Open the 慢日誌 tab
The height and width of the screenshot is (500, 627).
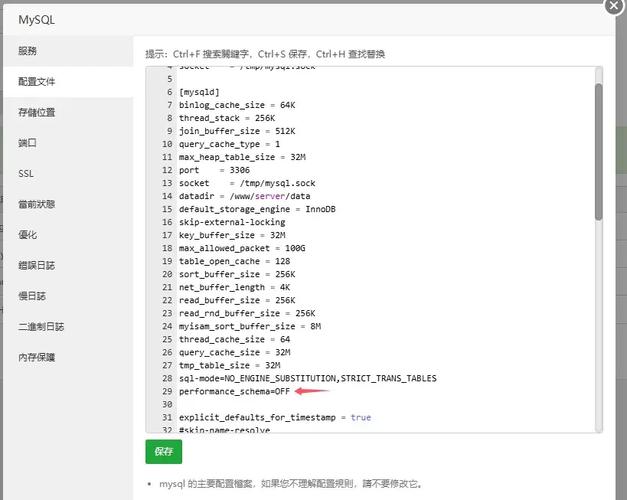point(68,296)
